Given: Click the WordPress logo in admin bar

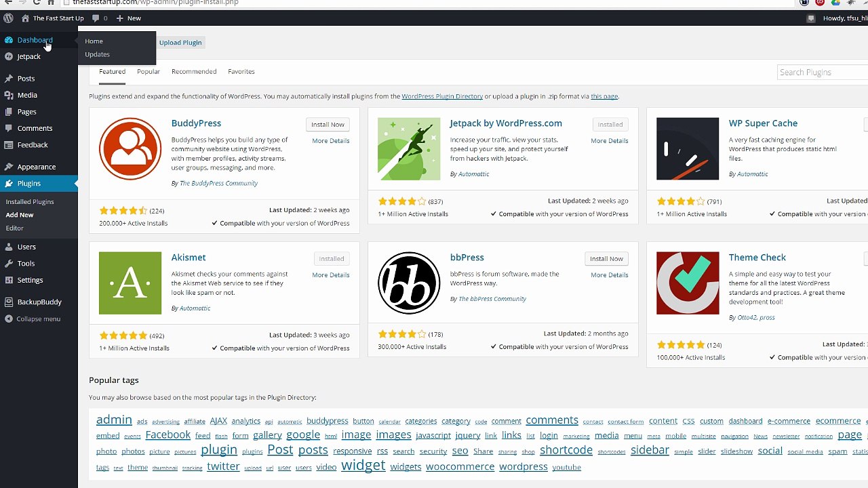Looking at the screenshot, I should coord(8,18).
